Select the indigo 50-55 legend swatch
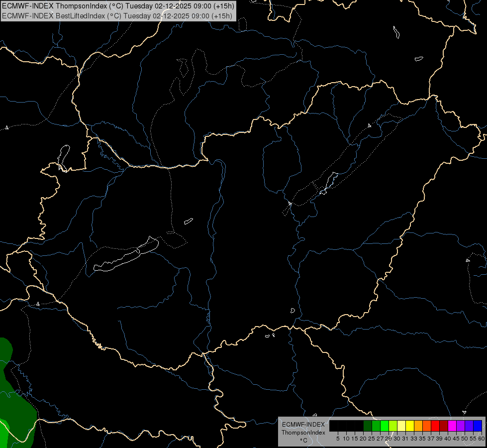This screenshot has height=448, width=487. click(x=469, y=426)
